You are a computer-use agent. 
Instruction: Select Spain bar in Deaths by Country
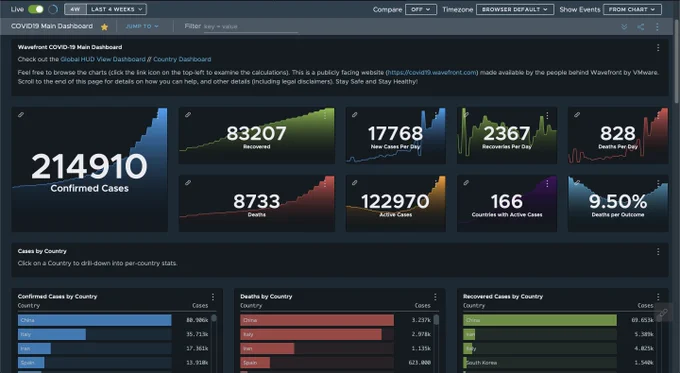[x=255, y=363]
